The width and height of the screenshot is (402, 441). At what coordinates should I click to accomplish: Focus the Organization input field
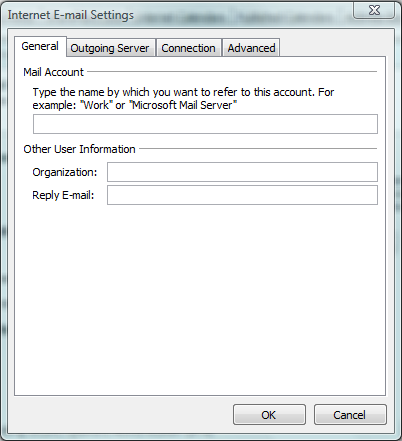point(242,172)
